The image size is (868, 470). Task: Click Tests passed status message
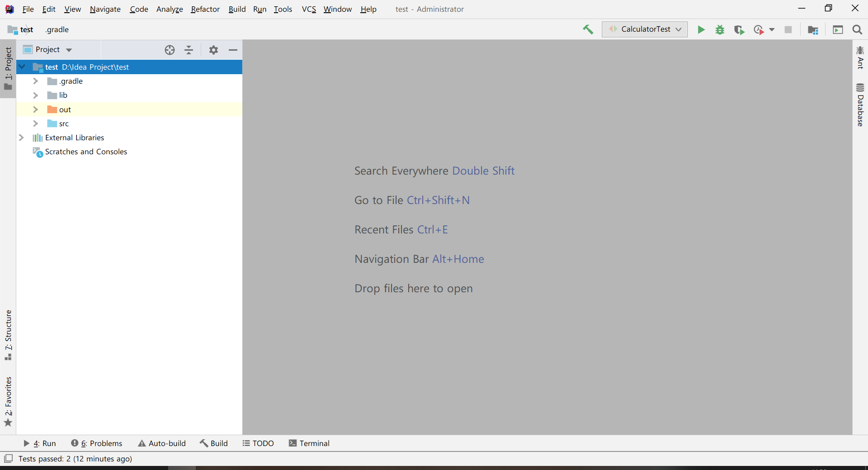[x=75, y=459]
